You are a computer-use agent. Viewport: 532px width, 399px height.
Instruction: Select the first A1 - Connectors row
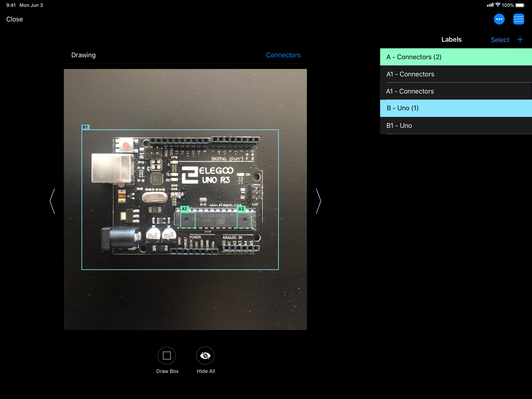click(456, 74)
